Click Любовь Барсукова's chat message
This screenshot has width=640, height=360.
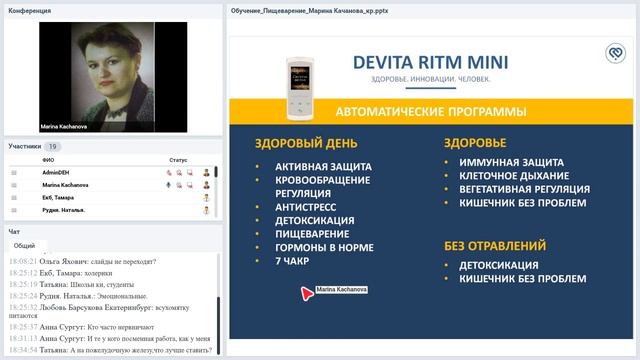(x=99, y=311)
